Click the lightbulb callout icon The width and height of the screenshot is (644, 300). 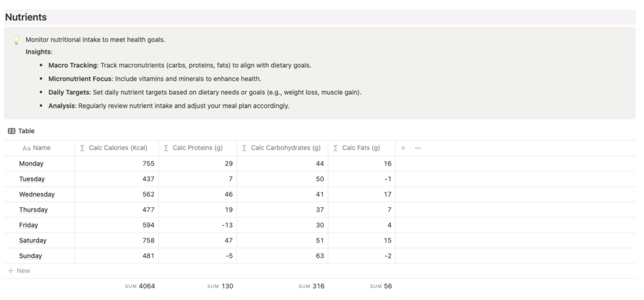[16, 40]
